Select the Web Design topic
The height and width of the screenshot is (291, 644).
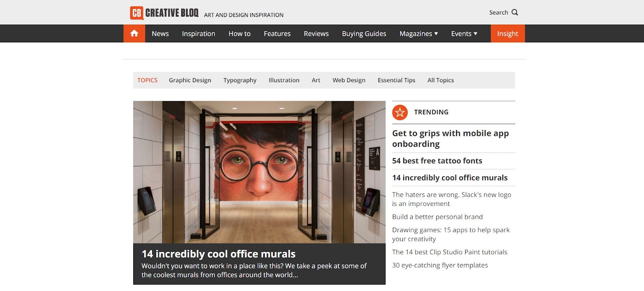tap(349, 80)
